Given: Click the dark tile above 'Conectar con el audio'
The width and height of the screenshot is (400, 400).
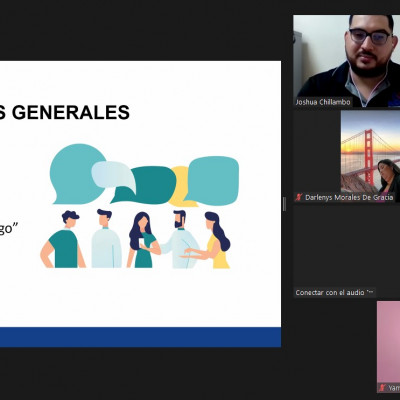Looking at the screenshot, I should [347, 247].
